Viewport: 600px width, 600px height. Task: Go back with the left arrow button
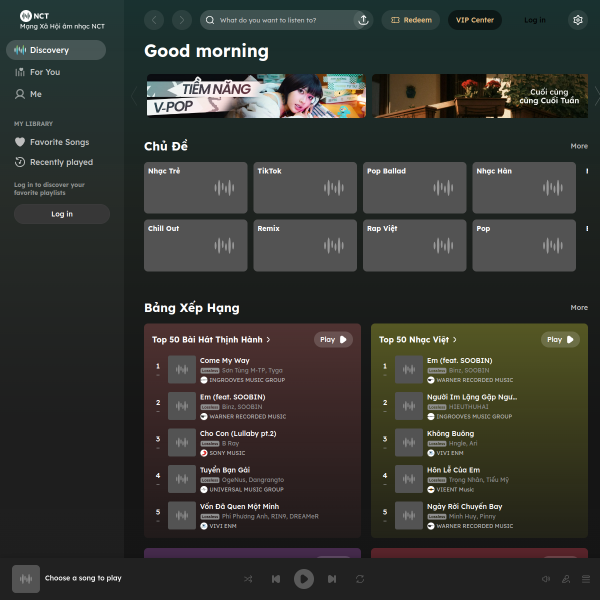pos(154,20)
